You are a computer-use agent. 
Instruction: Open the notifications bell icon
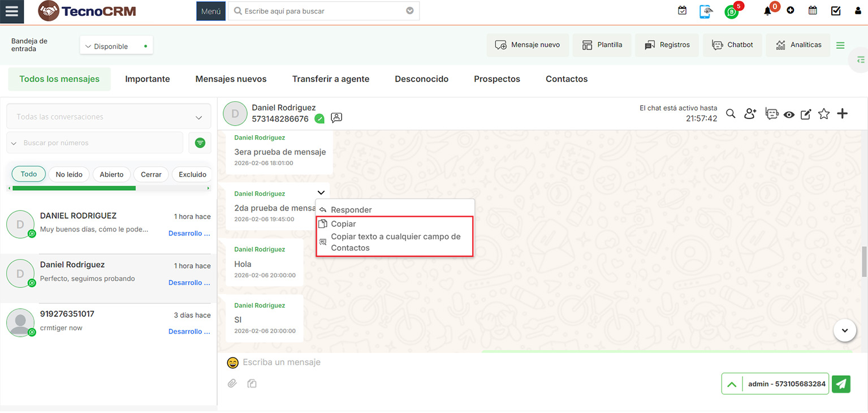click(x=767, y=11)
